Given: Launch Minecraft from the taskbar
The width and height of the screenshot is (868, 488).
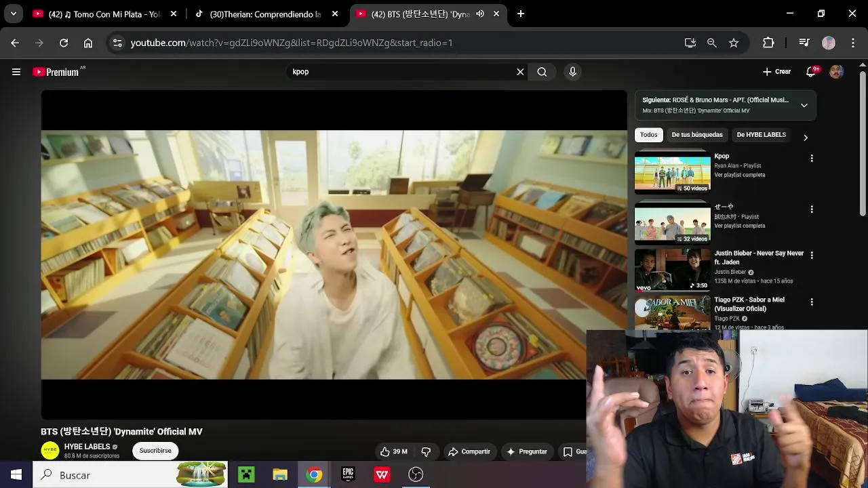Looking at the screenshot, I should [x=246, y=475].
